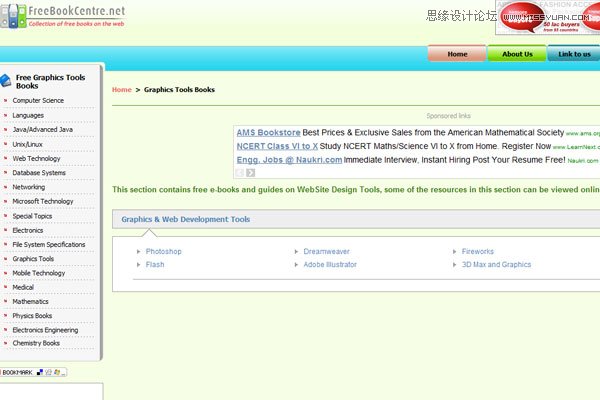Click the next arrow in sponsored links
Image resolution: width=600 pixels, height=400 pixels.
click(x=251, y=173)
